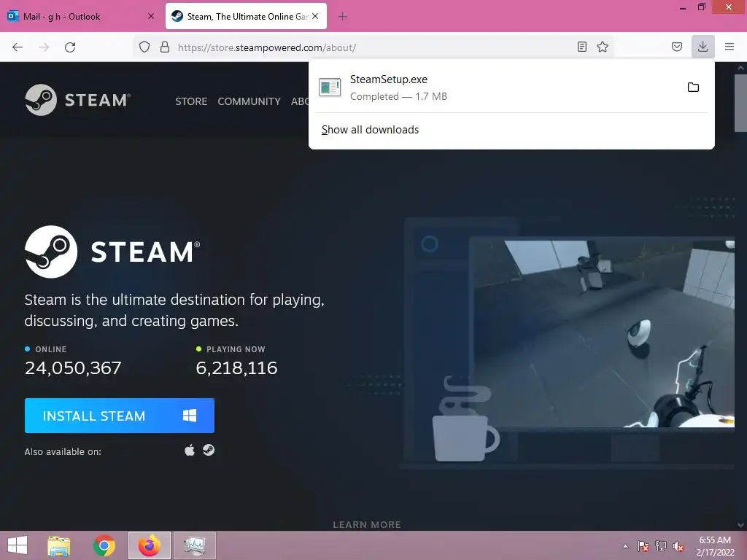Open network status tray icon

[x=661, y=546]
